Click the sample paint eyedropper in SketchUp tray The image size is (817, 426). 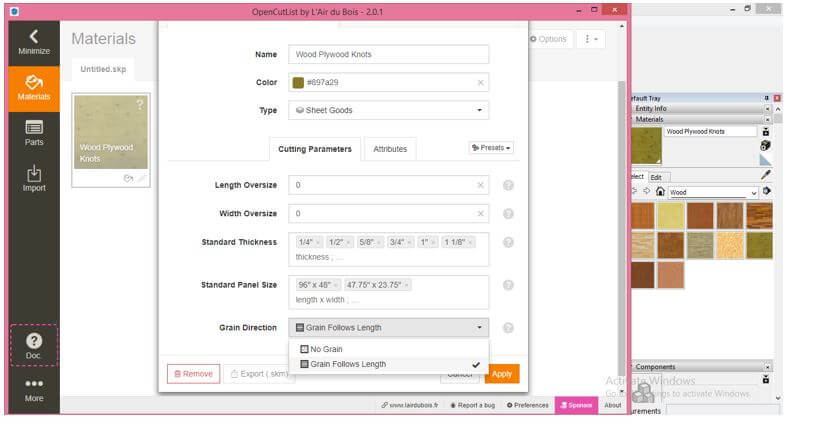click(x=765, y=174)
